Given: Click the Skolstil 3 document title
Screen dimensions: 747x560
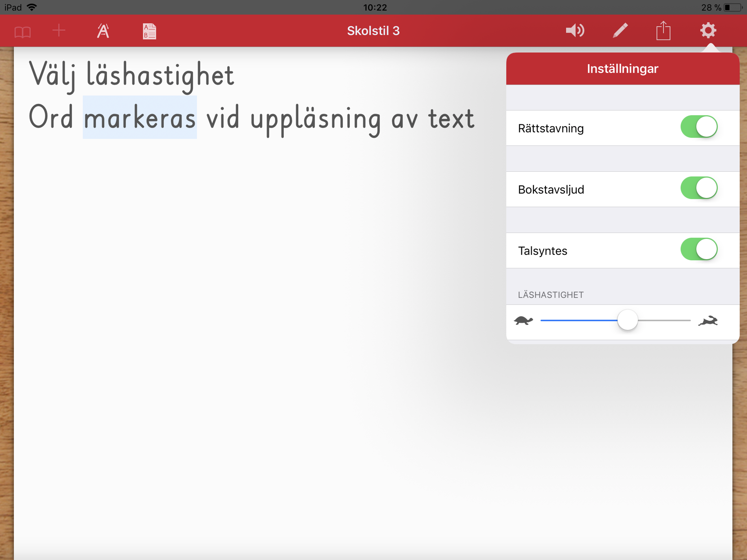Looking at the screenshot, I should click(373, 31).
